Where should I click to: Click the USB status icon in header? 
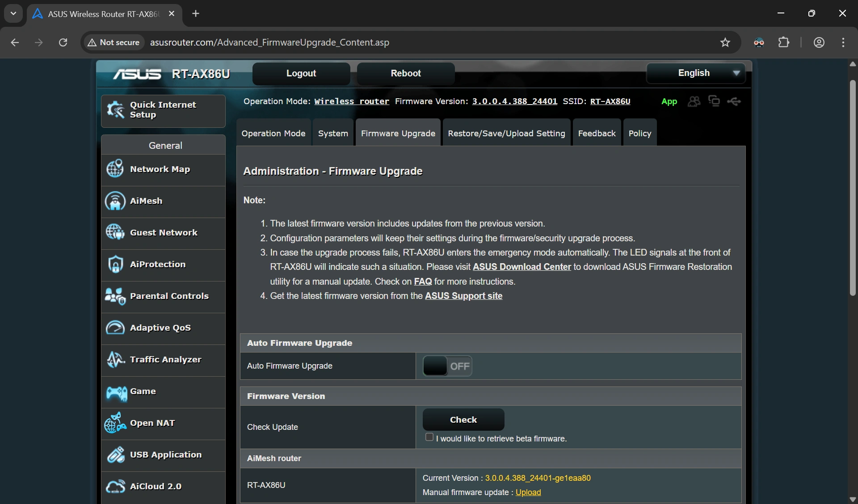tap(734, 101)
